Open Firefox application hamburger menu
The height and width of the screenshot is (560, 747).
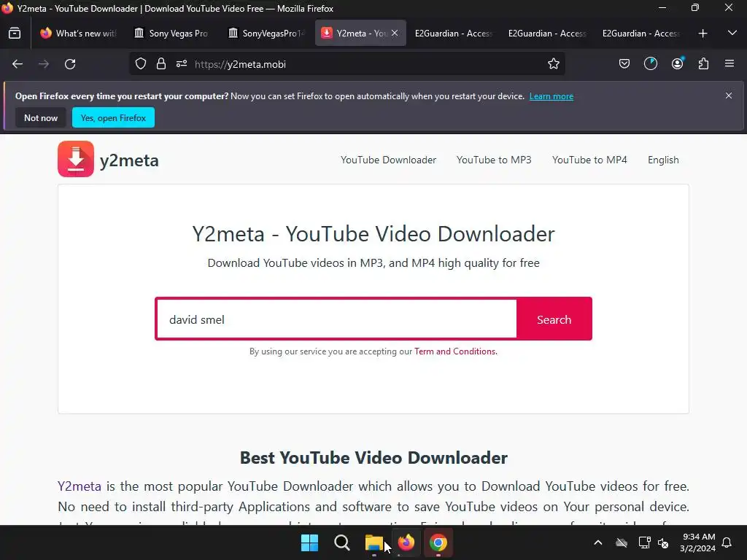coord(729,63)
